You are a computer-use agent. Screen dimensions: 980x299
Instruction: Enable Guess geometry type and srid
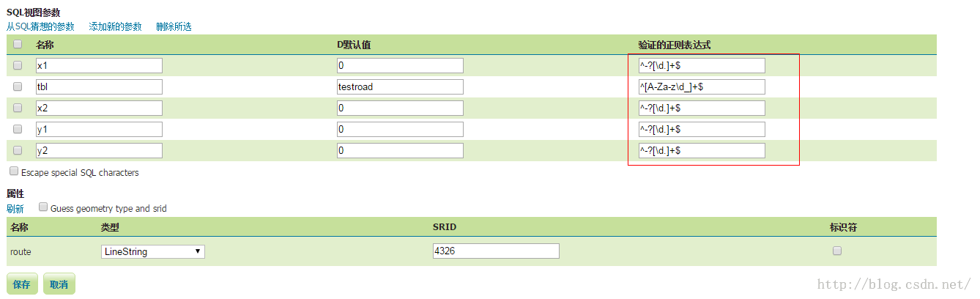point(43,207)
